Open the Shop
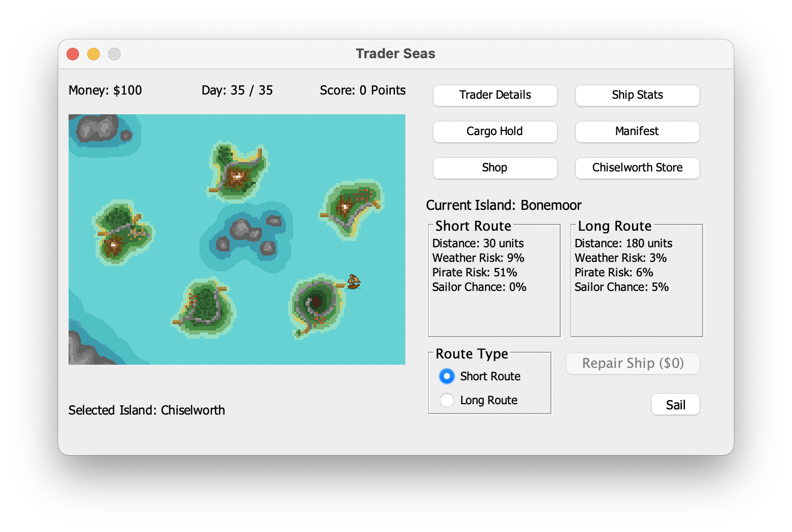 click(x=495, y=168)
